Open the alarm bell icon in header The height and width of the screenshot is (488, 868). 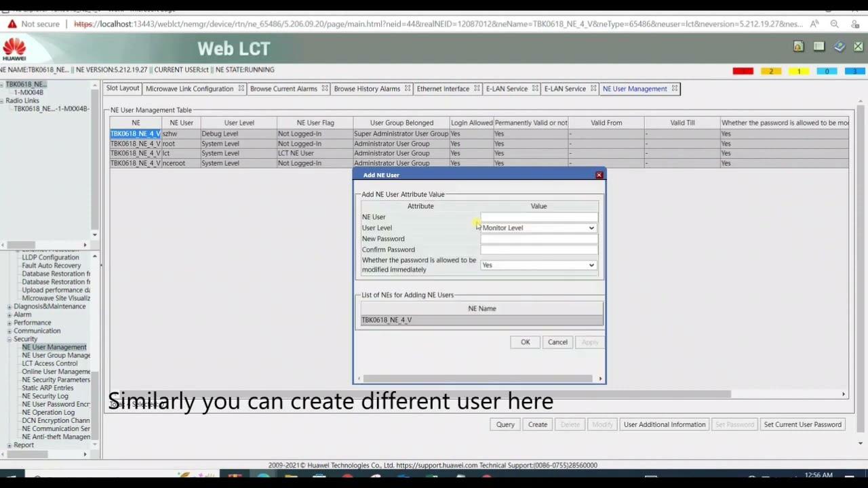point(799,46)
